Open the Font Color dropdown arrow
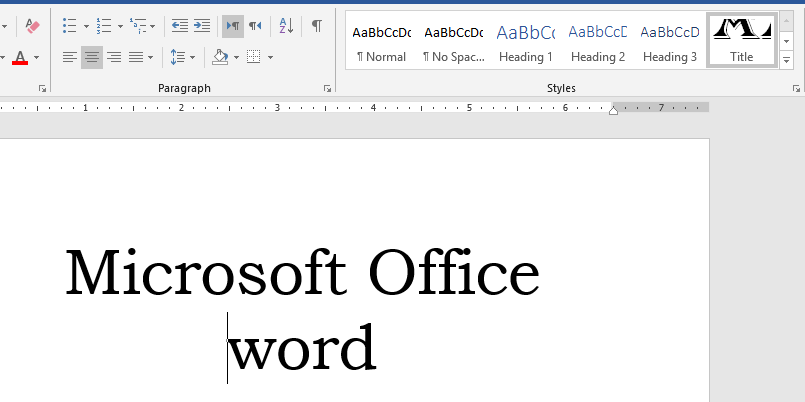805x402 pixels. (x=36, y=58)
